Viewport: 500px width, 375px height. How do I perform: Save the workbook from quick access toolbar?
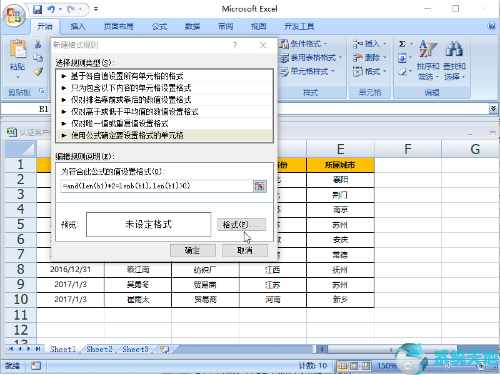tap(38, 9)
